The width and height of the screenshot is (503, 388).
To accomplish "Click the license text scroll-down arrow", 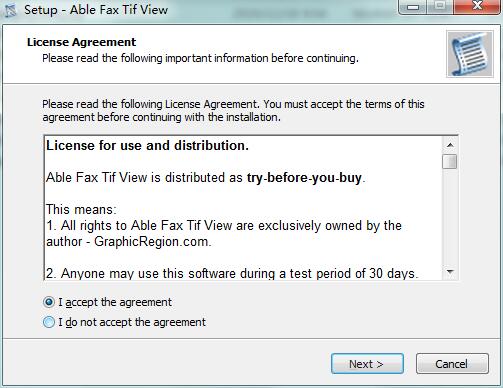I will [x=450, y=272].
